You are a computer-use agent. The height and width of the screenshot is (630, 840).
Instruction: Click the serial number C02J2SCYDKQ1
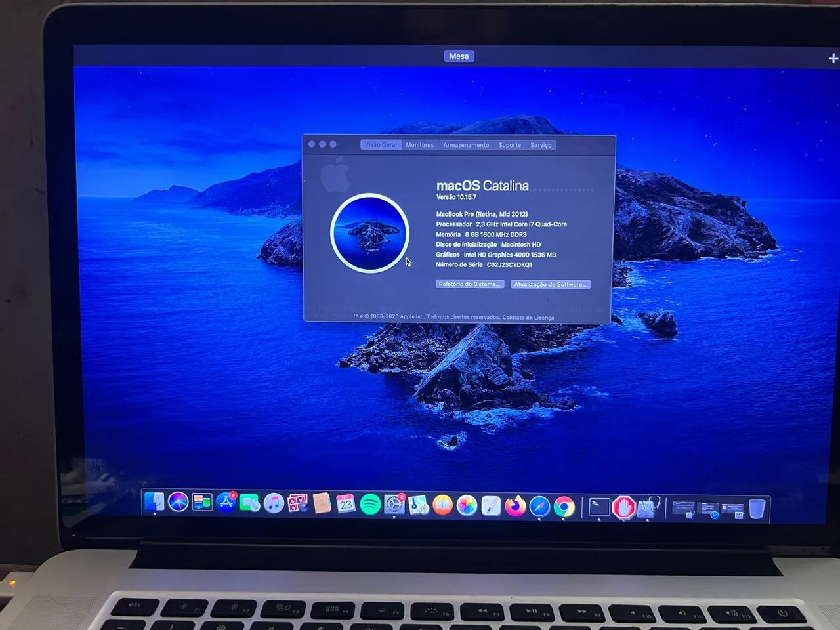click(509, 265)
